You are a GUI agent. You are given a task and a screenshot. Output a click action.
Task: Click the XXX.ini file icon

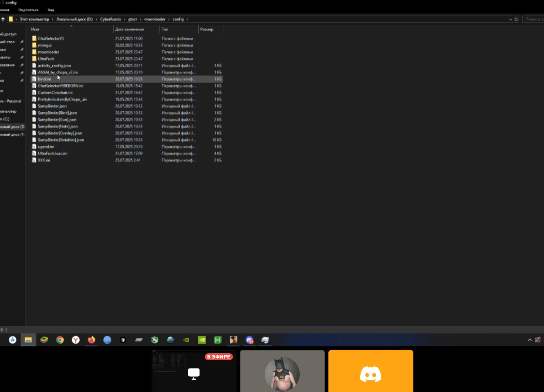coord(34,160)
